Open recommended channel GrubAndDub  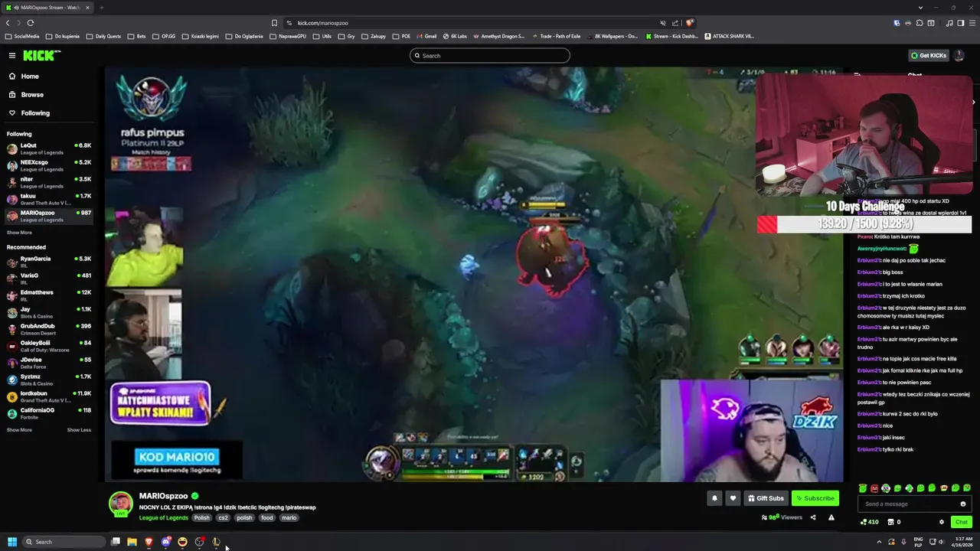[47, 328]
